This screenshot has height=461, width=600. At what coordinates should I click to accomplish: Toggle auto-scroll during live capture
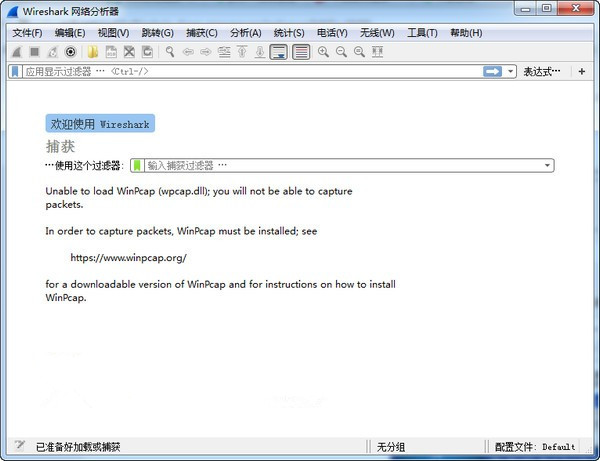pos(279,52)
